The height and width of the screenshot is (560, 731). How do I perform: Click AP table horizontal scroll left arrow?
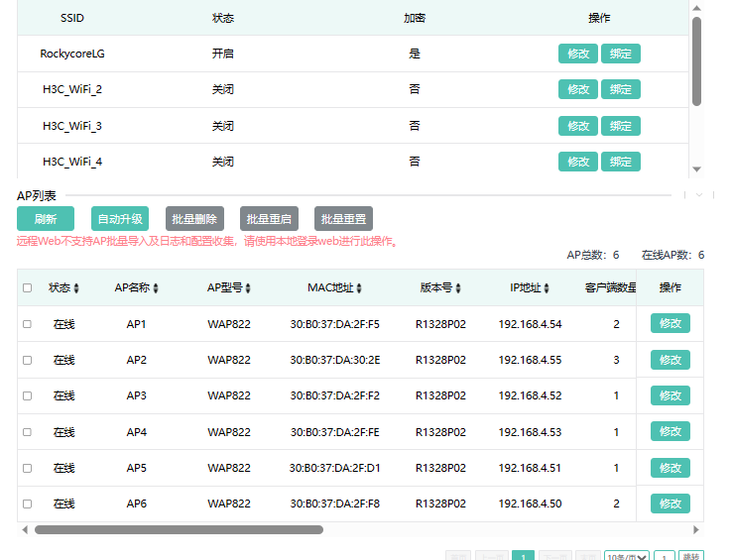click(25, 529)
